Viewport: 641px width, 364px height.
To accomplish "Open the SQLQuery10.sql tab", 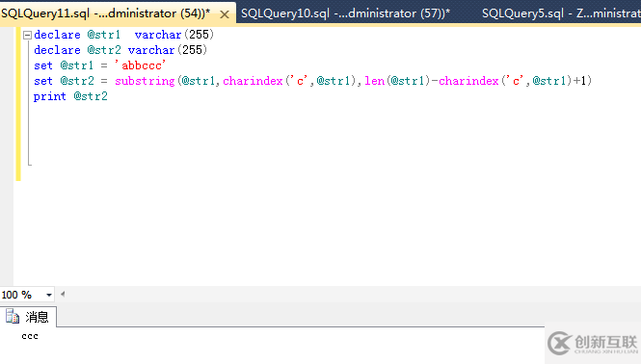I will click(x=345, y=13).
